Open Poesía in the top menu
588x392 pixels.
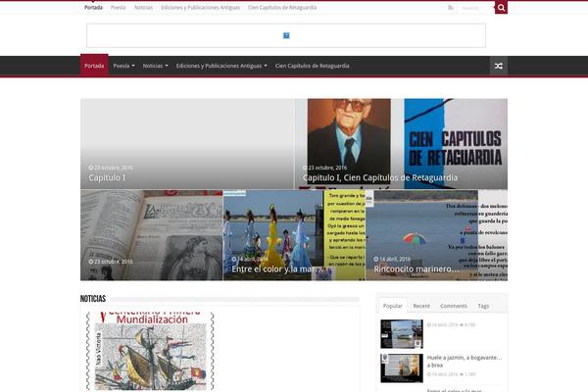tap(119, 8)
